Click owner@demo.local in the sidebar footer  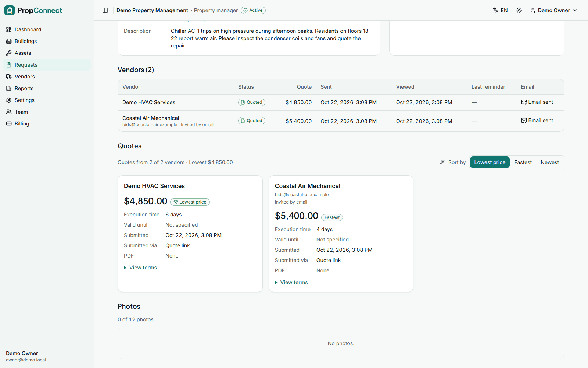coord(26,360)
